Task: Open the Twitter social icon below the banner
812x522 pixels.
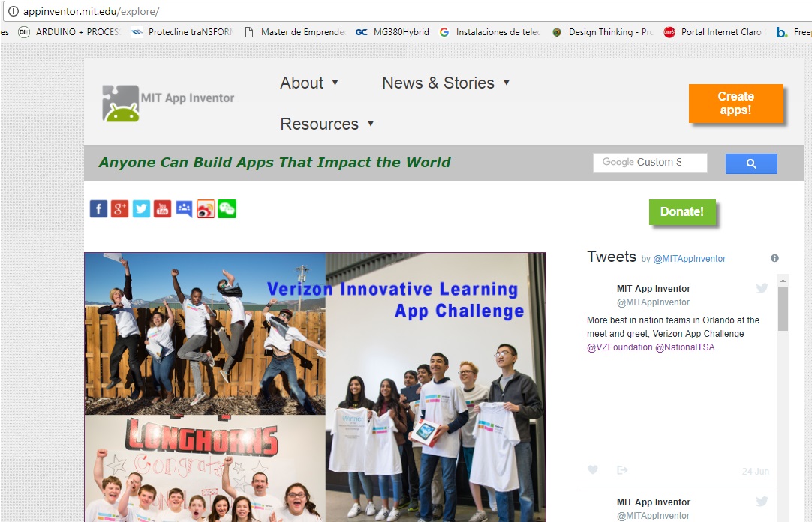Action: (x=141, y=209)
